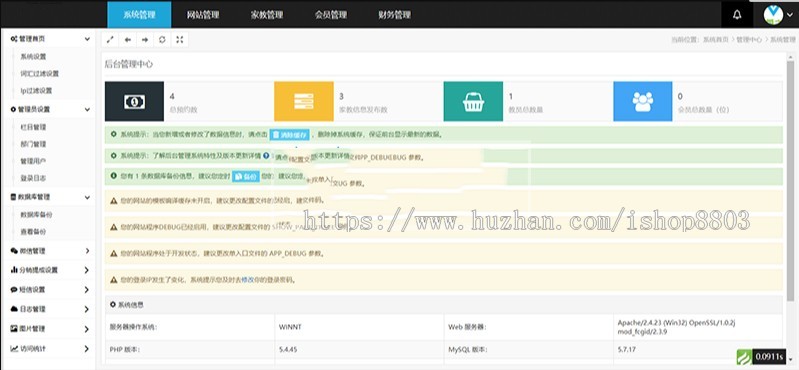
Task: Switch to the 系统管理 top tab
Action: 139,15
